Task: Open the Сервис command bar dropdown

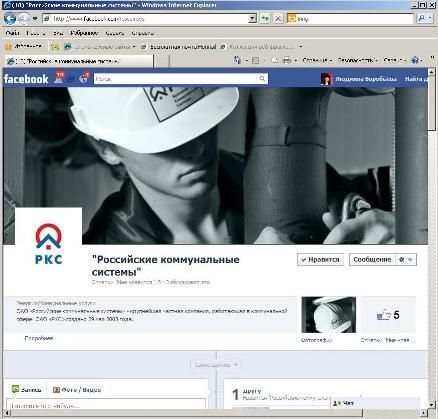Action: (x=394, y=60)
